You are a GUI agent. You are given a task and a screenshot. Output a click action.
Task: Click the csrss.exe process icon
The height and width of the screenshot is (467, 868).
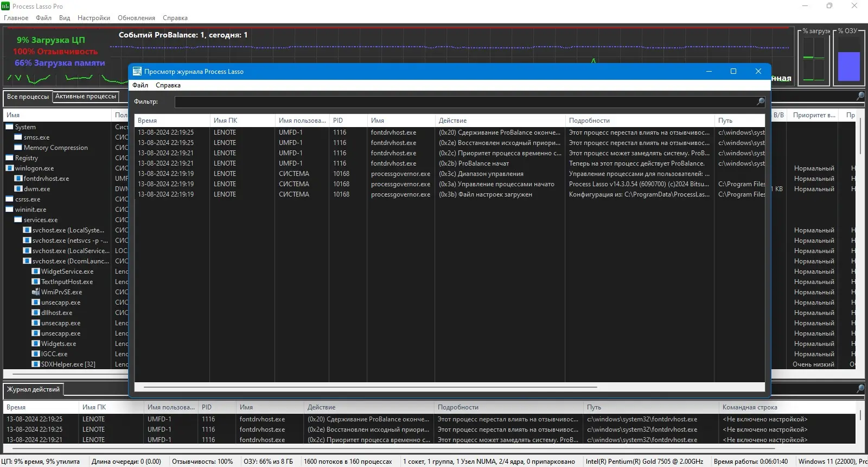tap(10, 199)
